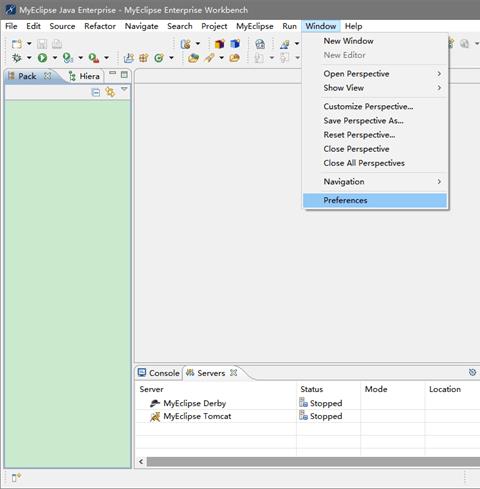Open the MyEclipse menu
This screenshot has width=480, height=489.
[255, 26]
